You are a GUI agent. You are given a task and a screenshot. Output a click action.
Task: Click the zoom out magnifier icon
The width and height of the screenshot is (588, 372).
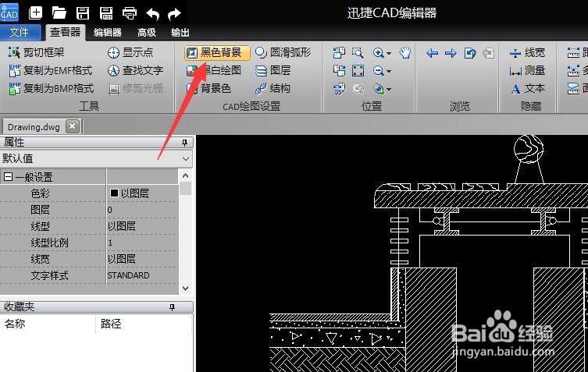pyautogui.click(x=379, y=71)
